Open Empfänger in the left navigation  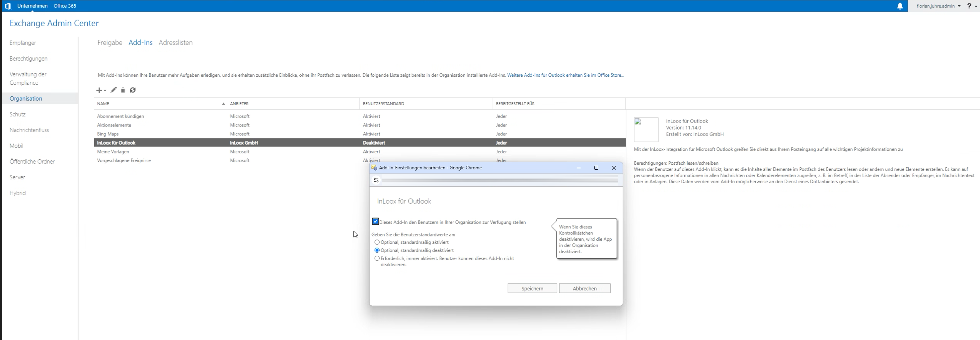(23, 43)
